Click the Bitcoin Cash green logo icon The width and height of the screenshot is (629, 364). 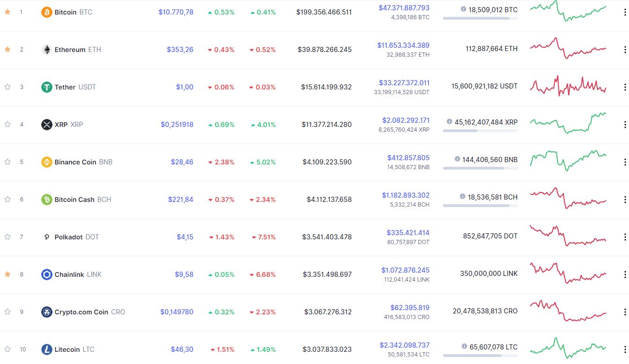[x=46, y=200]
